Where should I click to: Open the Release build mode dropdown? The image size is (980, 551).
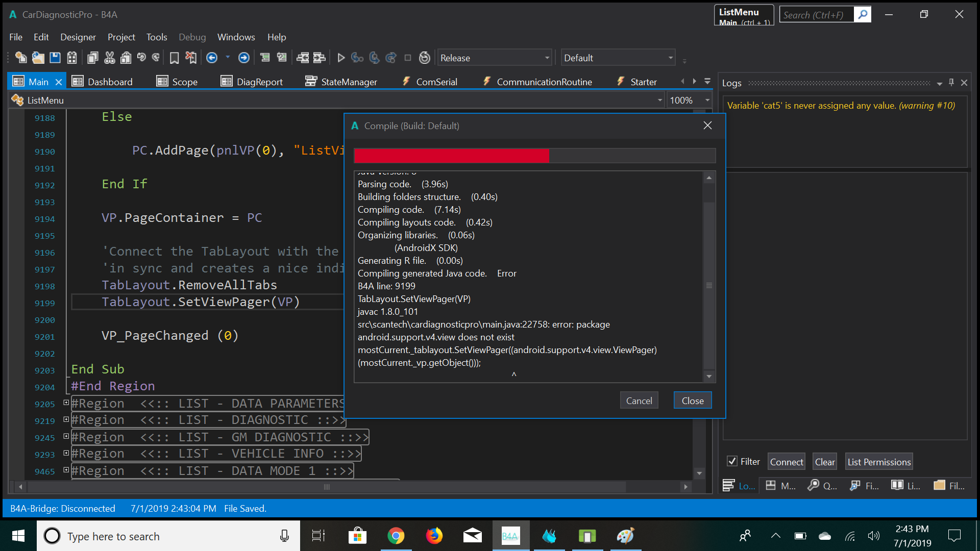coord(547,58)
